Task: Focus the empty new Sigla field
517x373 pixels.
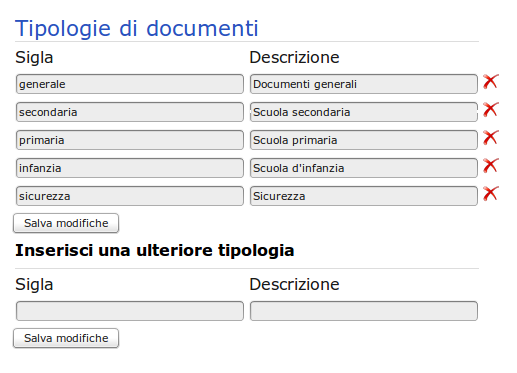Action: 130,311
